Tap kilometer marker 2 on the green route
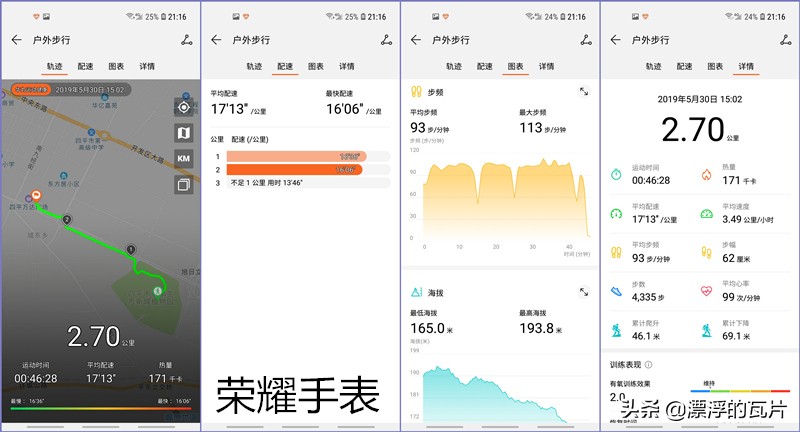This screenshot has width=800, height=432. coord(67,220)
